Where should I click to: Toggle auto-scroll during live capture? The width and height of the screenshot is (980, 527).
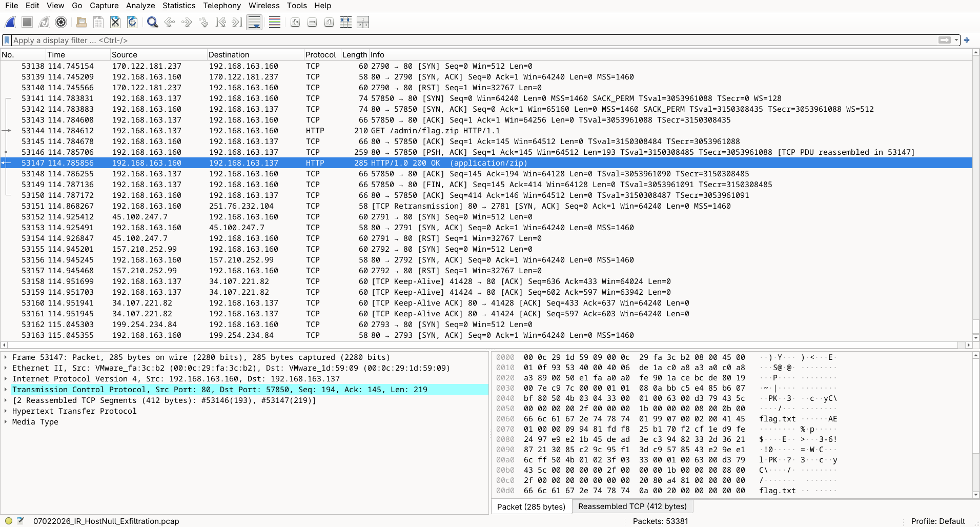pyautogui.click(x=254, y=22)
